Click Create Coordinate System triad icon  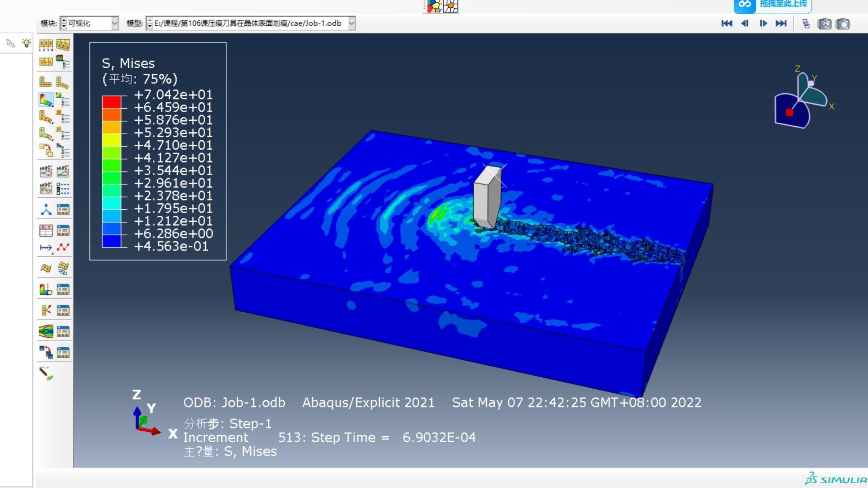[x=46, y=209]
